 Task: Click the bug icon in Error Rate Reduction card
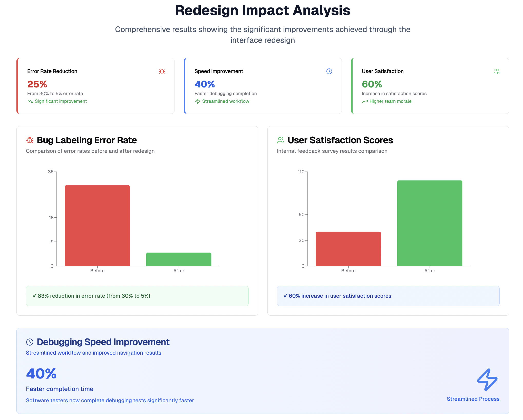pos(162,71)
